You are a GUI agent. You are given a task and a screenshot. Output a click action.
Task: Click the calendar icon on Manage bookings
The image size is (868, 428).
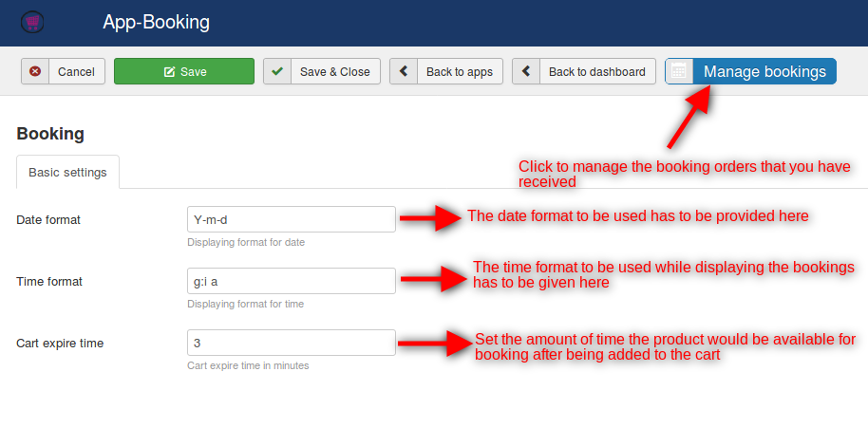(x=679, y=72)
